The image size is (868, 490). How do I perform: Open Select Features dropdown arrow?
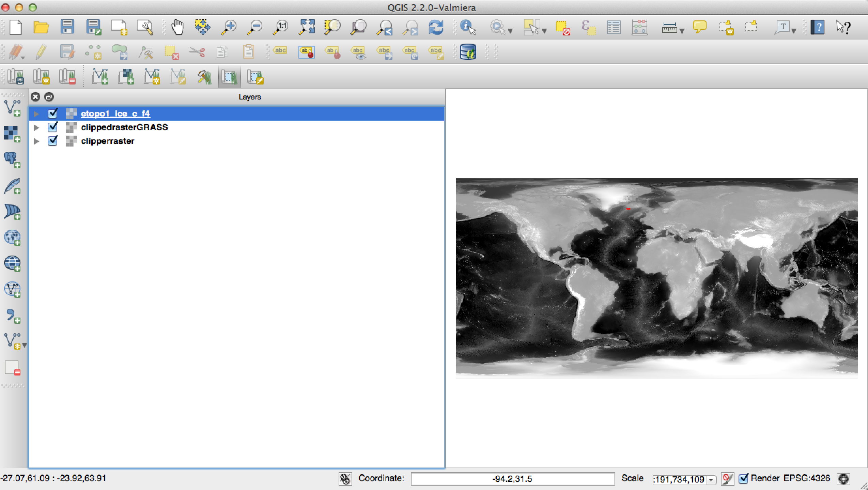tap(544, 31)
